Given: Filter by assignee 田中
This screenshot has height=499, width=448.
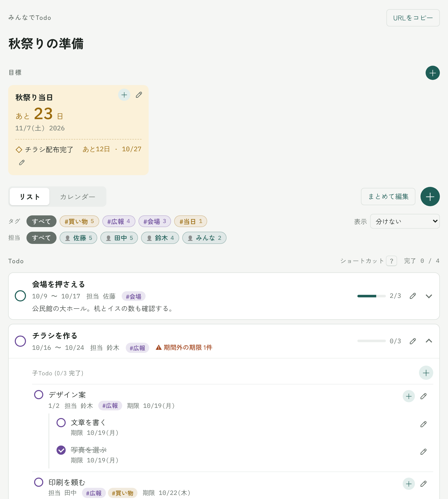Looking at the screenshot, I should pos(119,238).
